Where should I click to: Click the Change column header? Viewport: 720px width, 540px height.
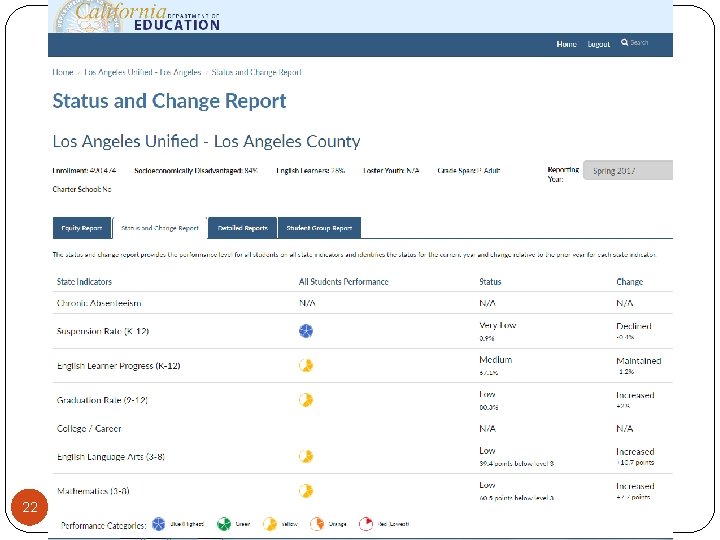coord(630,281)
